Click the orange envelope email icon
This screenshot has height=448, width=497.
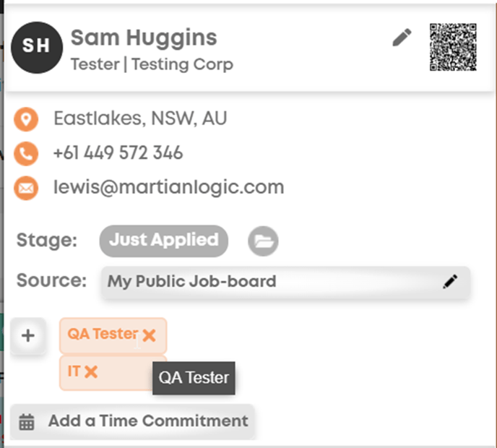[26, 188]
